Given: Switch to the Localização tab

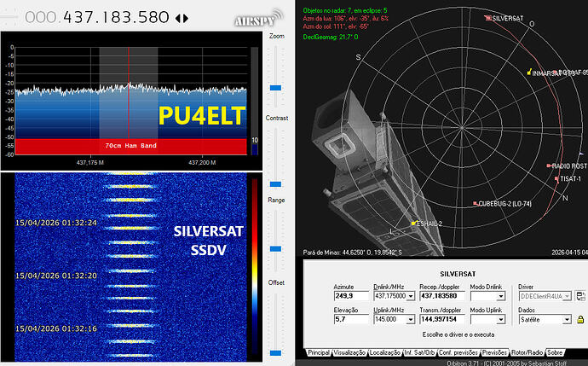Looking at the screenshot, I should [x=384, y=353].
